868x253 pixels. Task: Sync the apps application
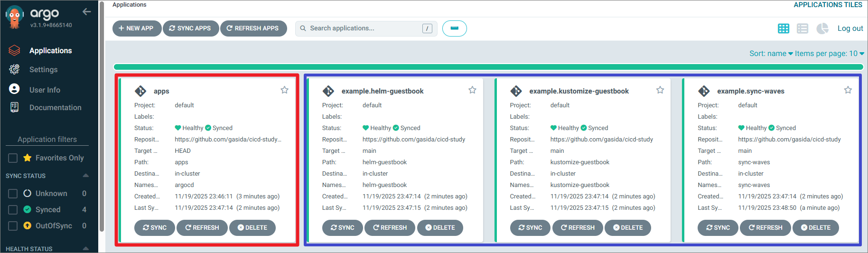155,228
